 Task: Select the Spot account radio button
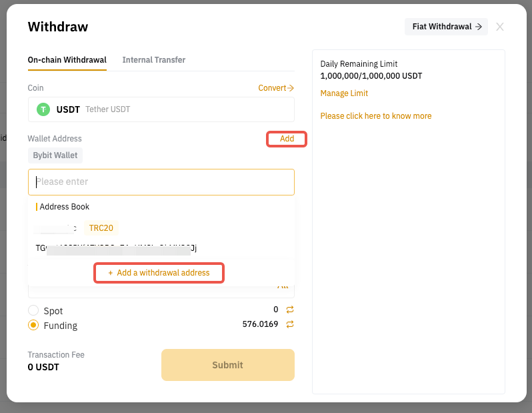click(x=33, y=310)
